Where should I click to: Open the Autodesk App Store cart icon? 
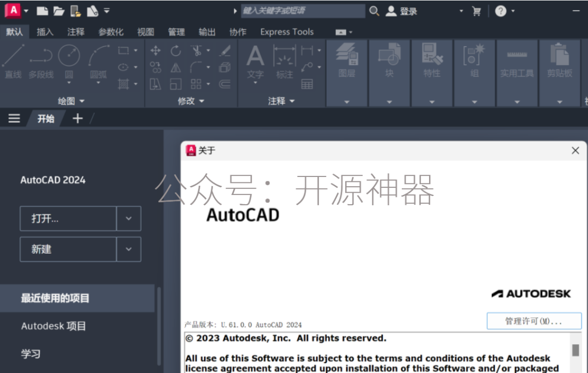pos(476,11)
